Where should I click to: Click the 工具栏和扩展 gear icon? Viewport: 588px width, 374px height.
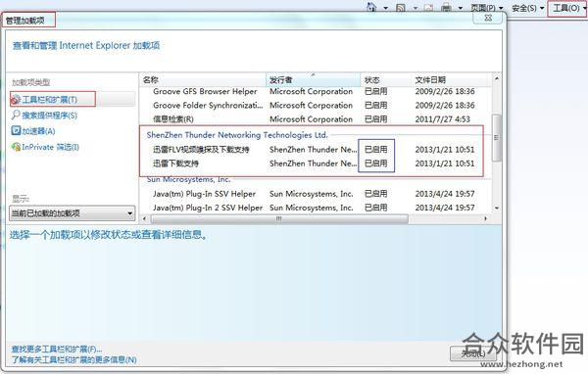pyautogui.click(x=16, y=99)
